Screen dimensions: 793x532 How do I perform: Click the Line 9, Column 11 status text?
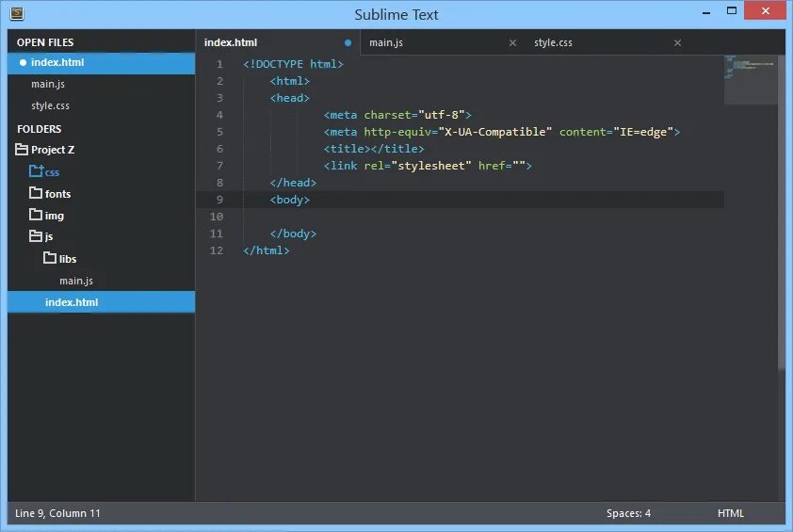coord(57,513)
